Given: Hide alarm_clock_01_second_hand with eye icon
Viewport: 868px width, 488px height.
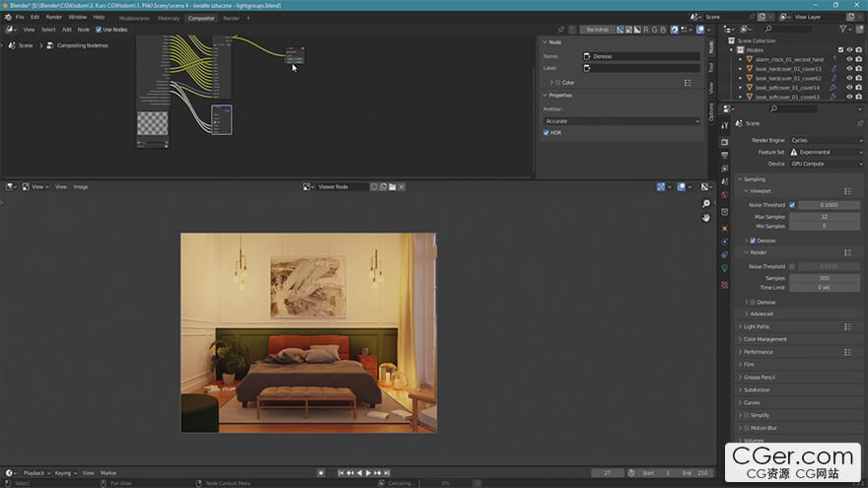Looking at the screenshot, I should coord(848,59).
